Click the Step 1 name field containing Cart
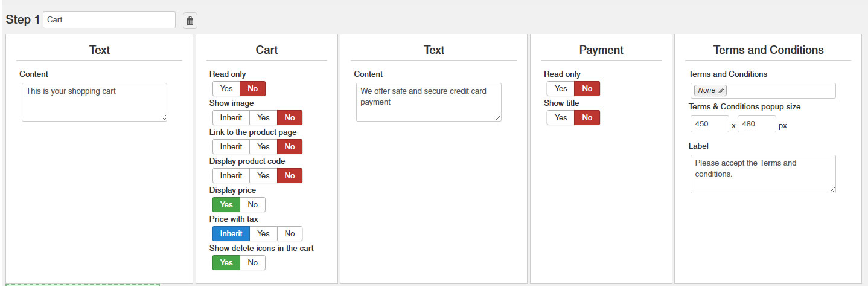Screen dimensions: 868x286 [109, 20]
